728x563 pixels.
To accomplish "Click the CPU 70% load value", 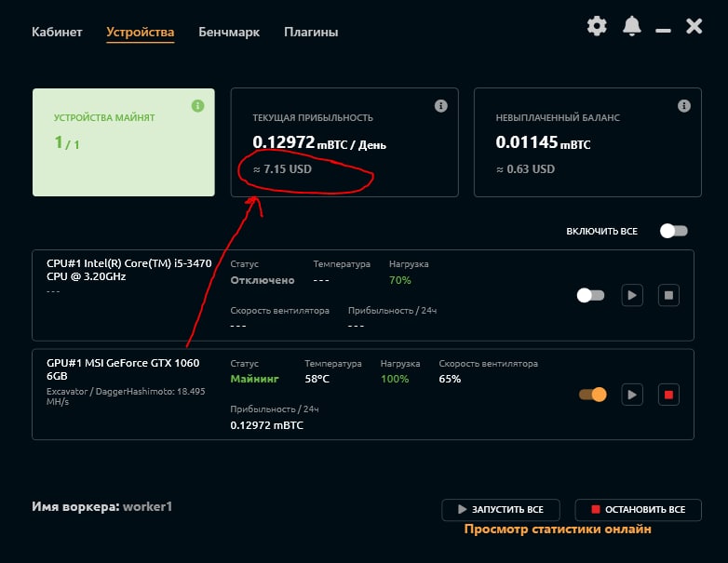I will coord(399,280).
